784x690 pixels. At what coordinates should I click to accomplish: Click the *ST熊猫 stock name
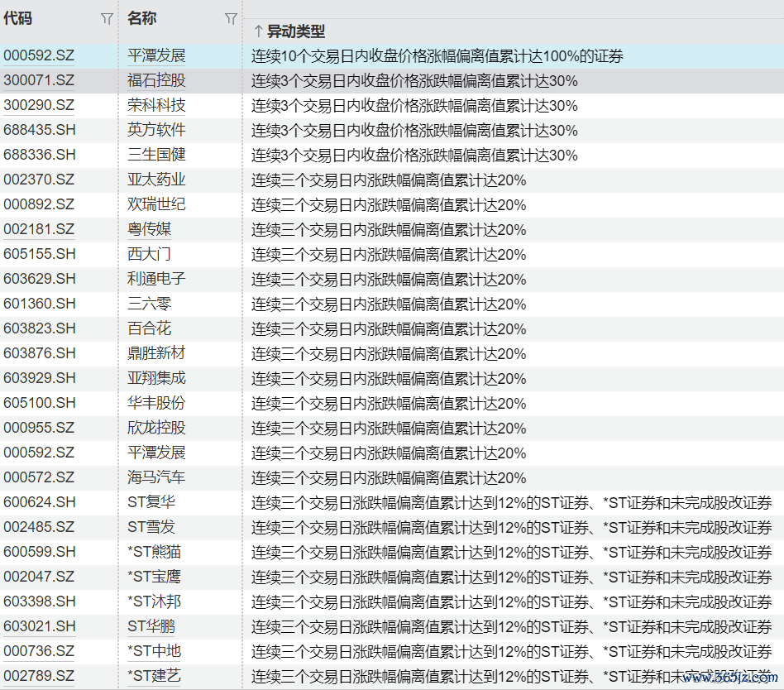(151, 552)
